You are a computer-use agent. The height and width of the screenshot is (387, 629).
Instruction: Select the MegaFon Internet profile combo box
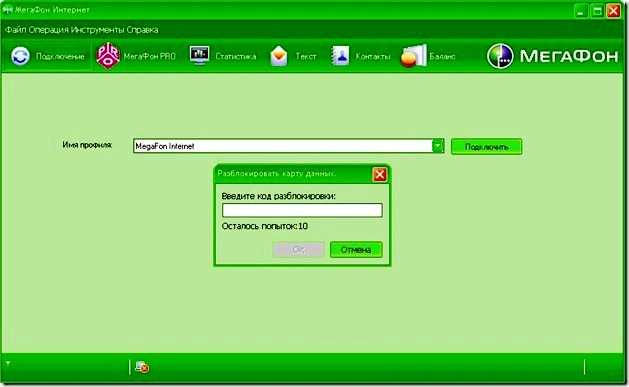pyautogui.click(x=288, y=146)
